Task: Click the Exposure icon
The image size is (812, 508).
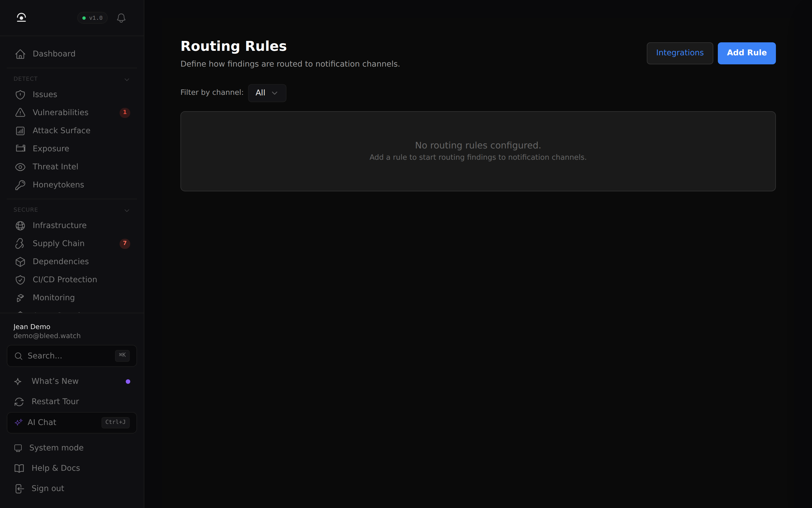Action: pyautogui.click(x=20, y=148)
